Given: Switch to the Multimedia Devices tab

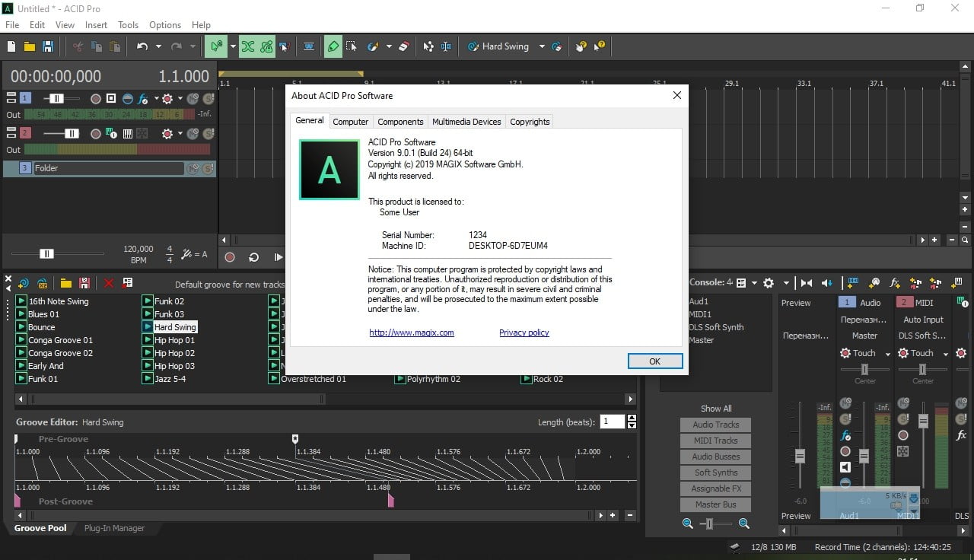Looking at the screenshot, I should pyautogui.click(x=466, y=122).
